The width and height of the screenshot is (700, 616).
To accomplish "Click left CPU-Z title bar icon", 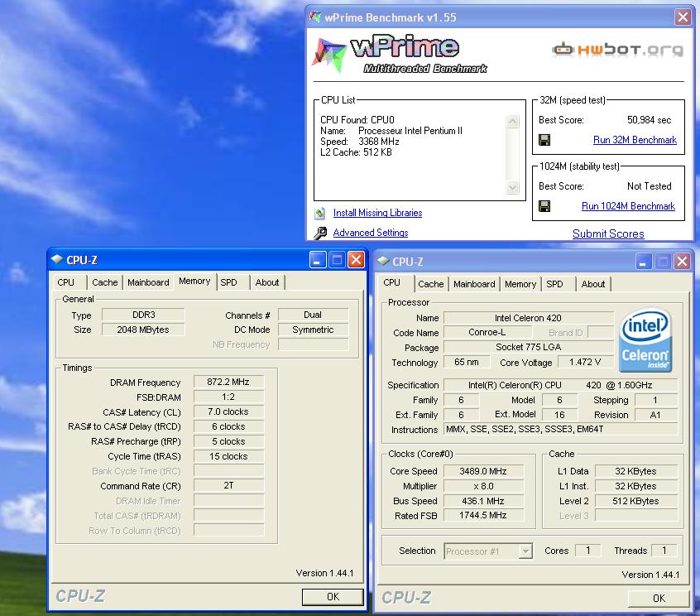I will pyautogui.click(x=57, y=259).
